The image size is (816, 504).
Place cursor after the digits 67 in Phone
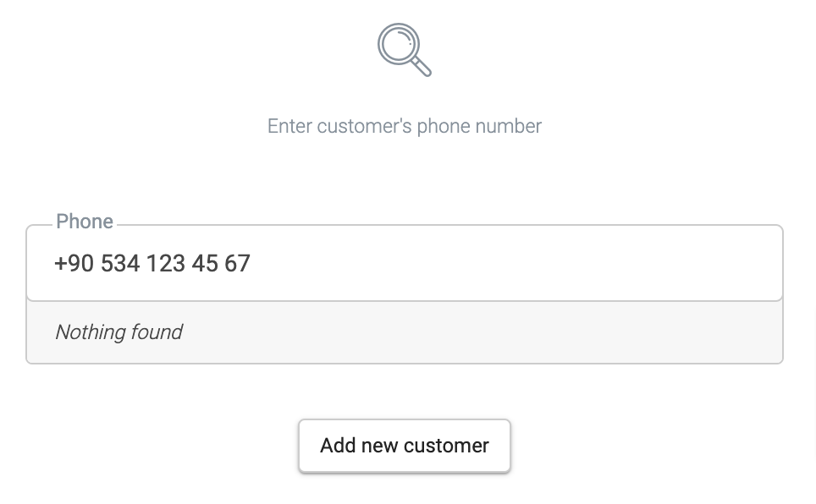coord(251,264)
